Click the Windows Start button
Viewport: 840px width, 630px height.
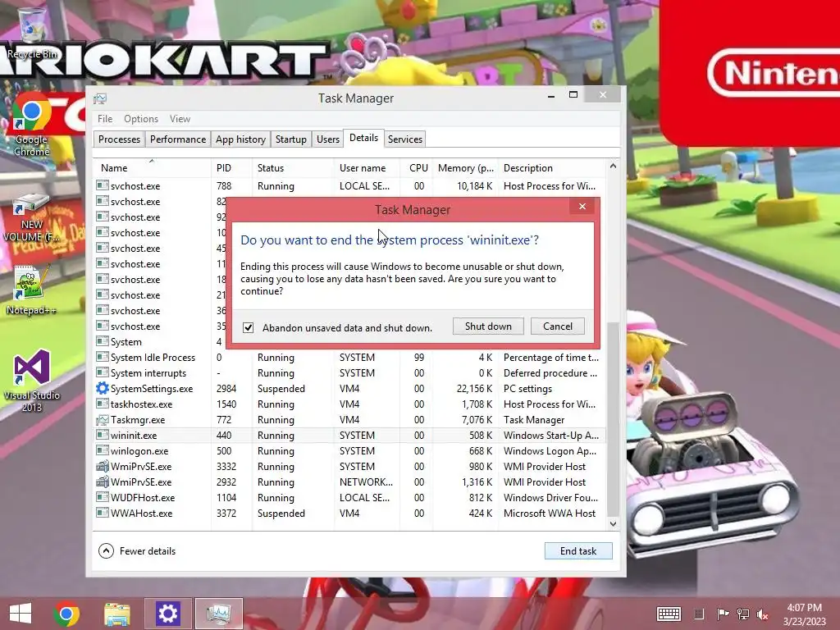click(21, 614)
